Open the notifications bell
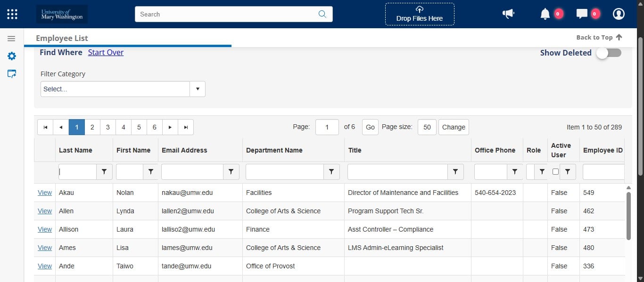 coord(546,14)
